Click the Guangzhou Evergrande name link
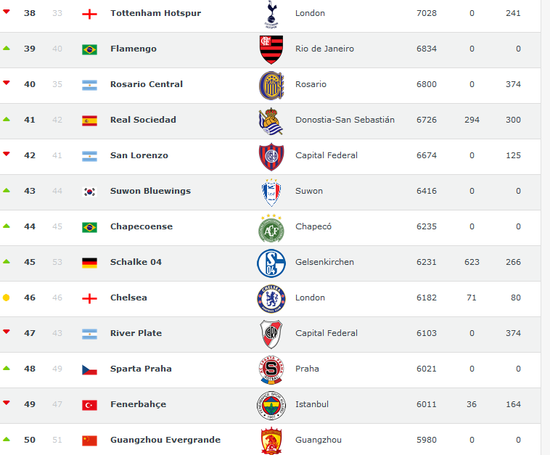This screenshot has height=455, width=550. [x=165, y=440]
